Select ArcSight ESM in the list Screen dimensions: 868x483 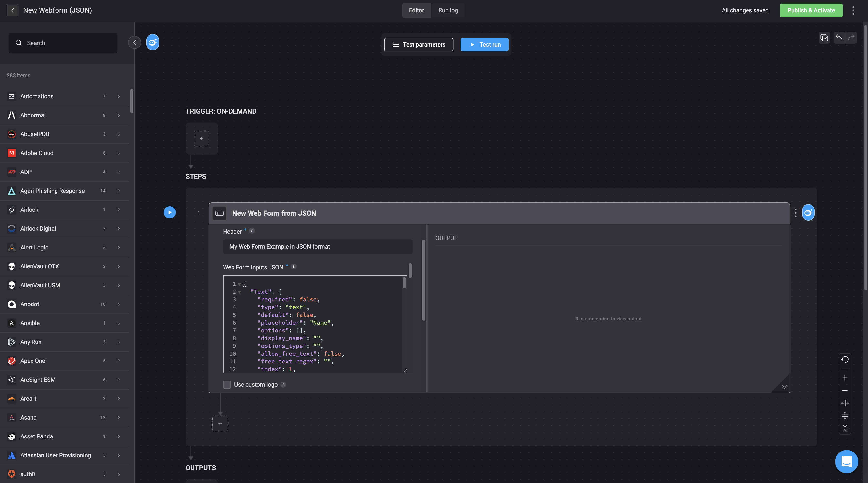tap(64, 380)
